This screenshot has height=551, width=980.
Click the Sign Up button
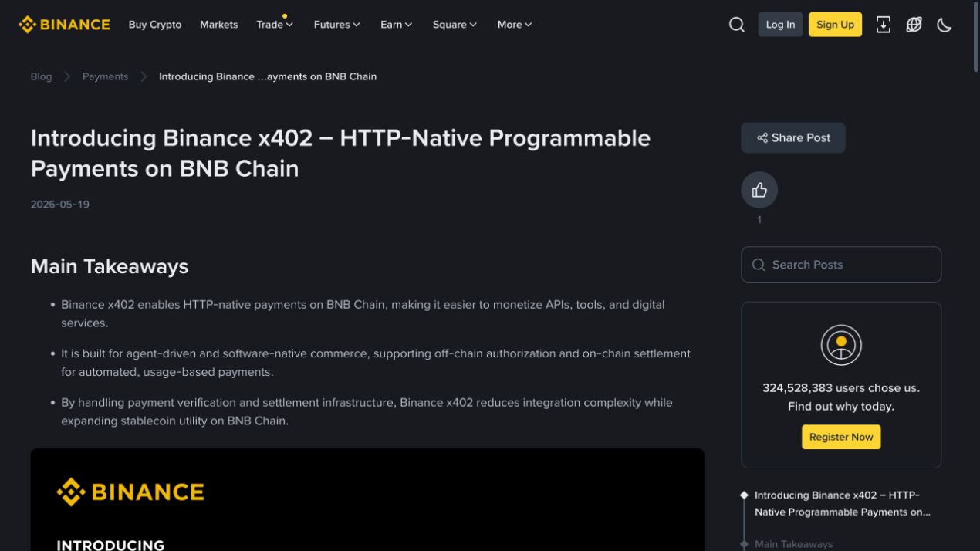[x=835, y=25]
